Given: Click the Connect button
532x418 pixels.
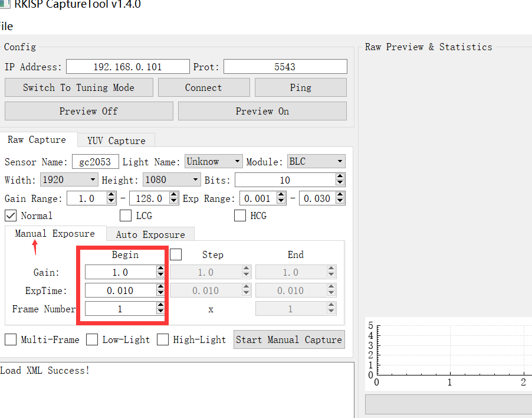Looking at the screenshot, I should coord(203,87).
